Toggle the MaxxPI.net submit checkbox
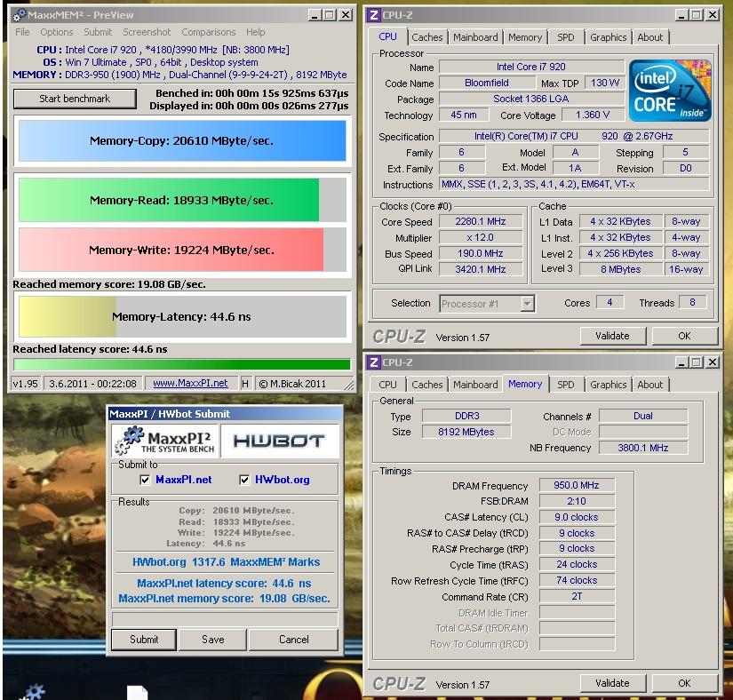Screen dimensions: 733x700 click(x=145, y=480)
